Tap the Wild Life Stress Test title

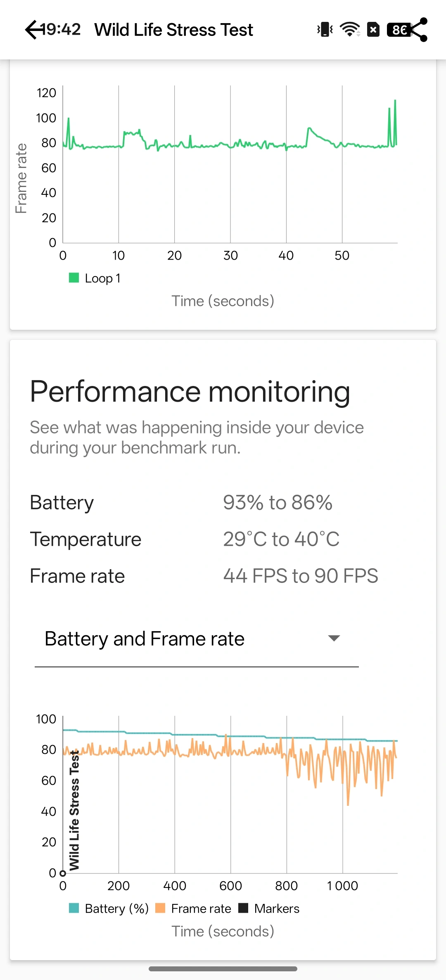point(173,30)
